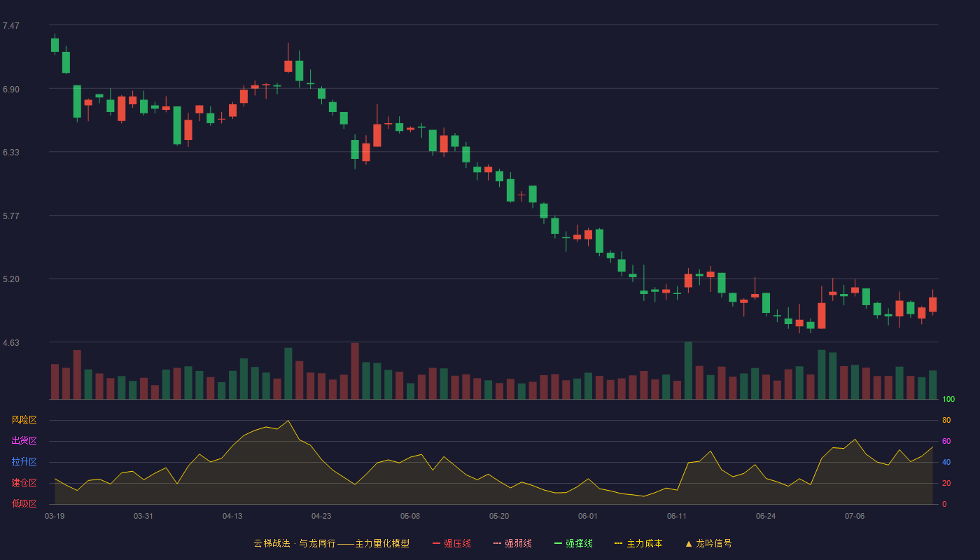Click the 7.47 price axis label
The height and width of the screenshot is (560, 980).
coord(11,26)
